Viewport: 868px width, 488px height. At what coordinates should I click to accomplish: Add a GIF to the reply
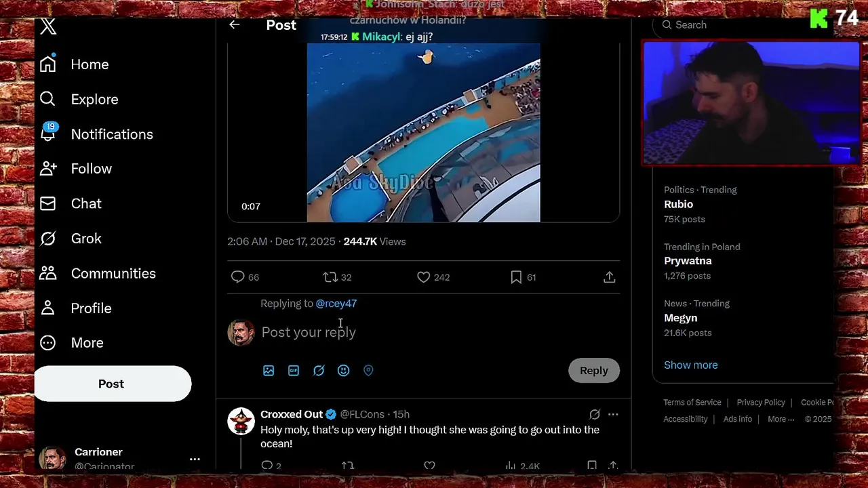point(294,371)
